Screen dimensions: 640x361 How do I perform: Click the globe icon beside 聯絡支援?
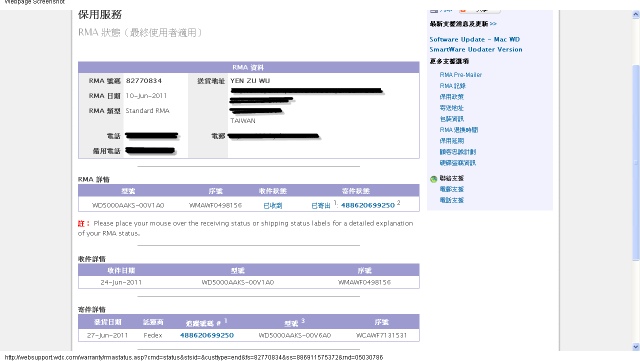coord(433,179)
